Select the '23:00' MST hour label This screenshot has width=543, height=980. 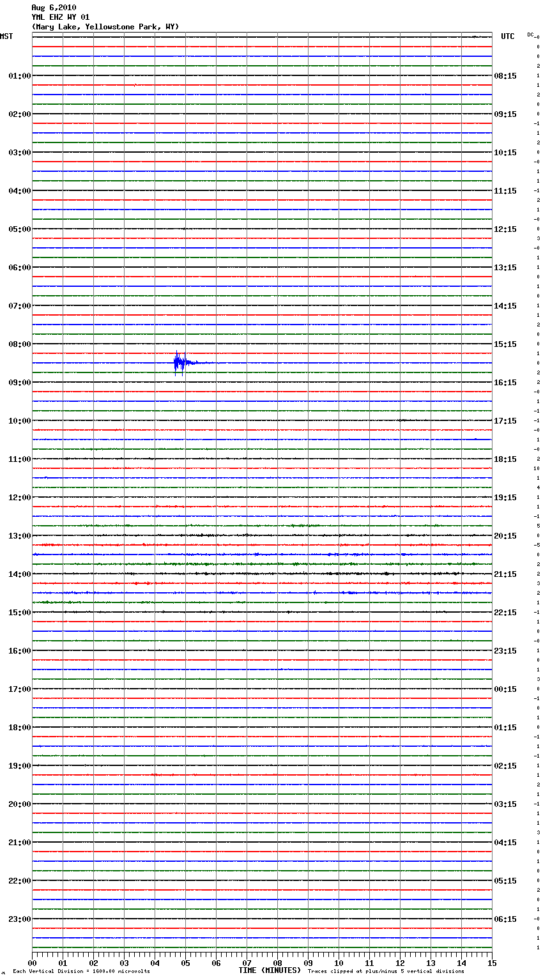(x=20, y=919)
